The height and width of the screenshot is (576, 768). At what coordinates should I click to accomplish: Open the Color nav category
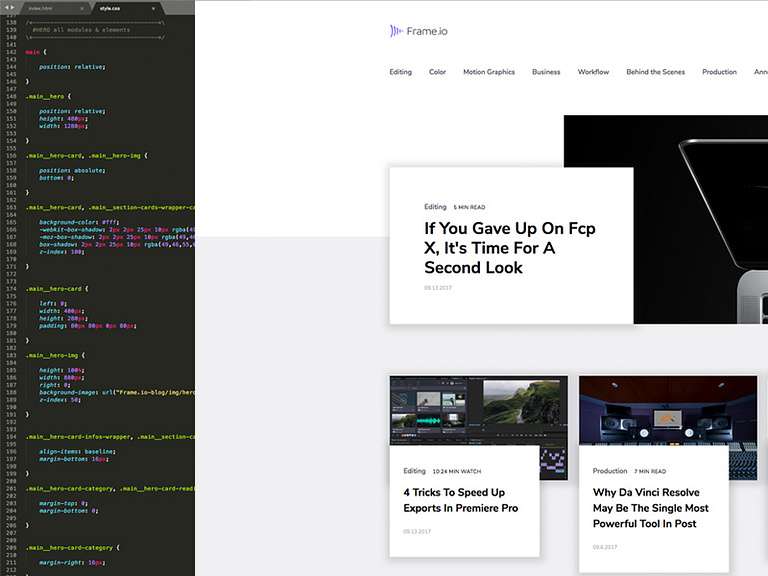pyautogui.click(x=437, y=72)
